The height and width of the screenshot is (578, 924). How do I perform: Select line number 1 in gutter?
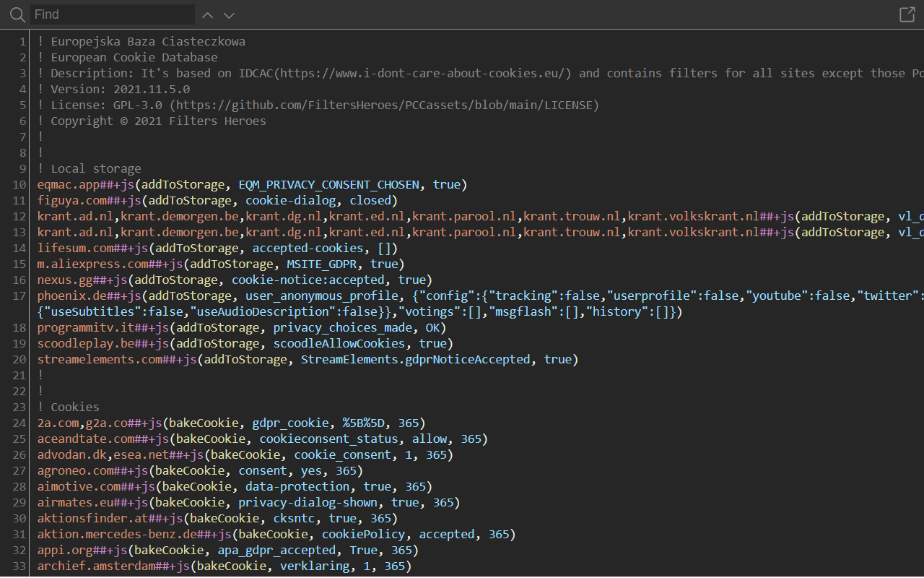(x=23, y=41)
